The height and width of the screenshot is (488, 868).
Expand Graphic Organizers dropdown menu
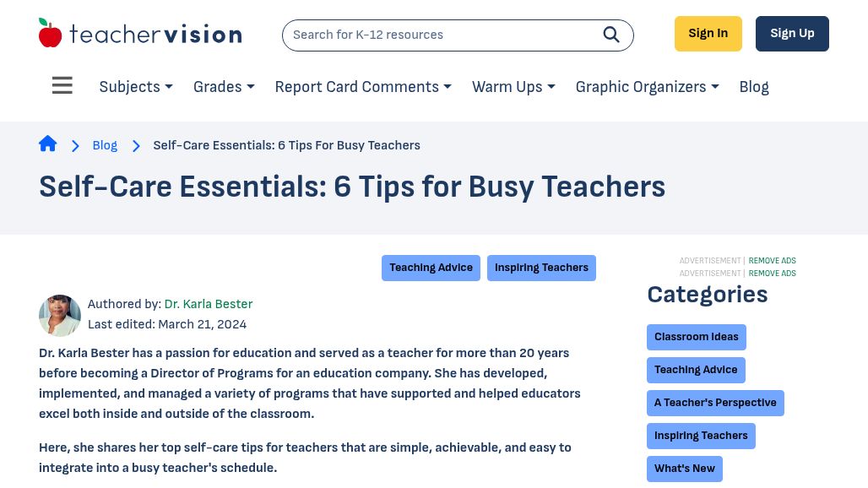click(x=647, y=87)
